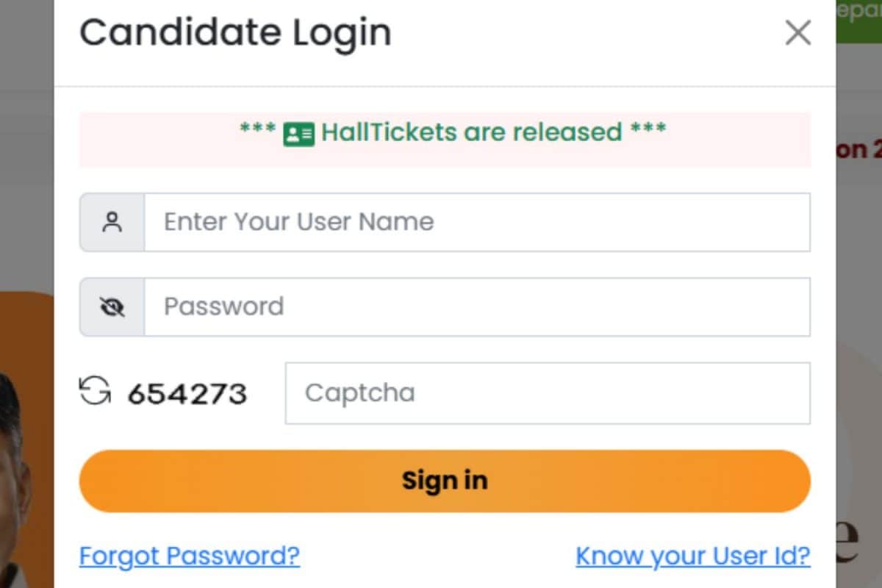Open the Forgot Password? link
The image size is (882, 588).
[x=190, y=555]
